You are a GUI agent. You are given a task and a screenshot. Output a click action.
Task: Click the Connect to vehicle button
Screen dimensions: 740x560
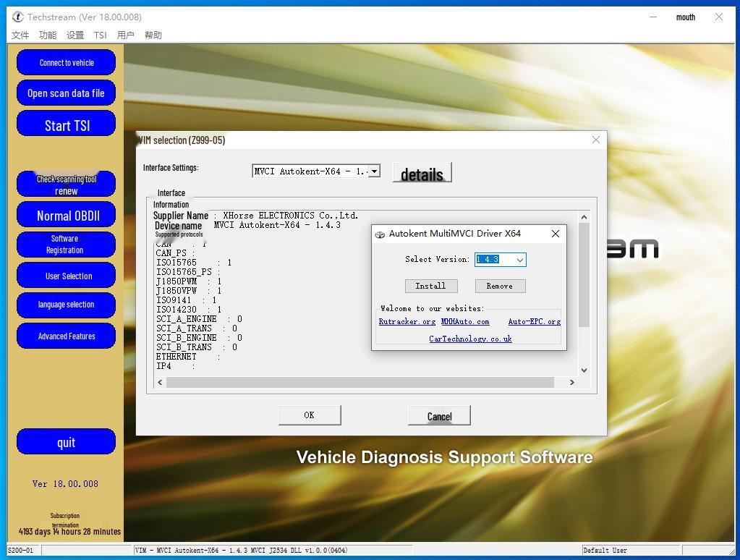point(66,62)
